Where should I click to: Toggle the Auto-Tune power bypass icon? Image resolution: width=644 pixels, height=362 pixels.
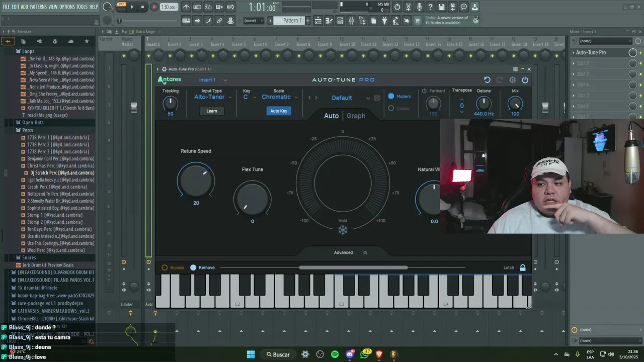525,80
